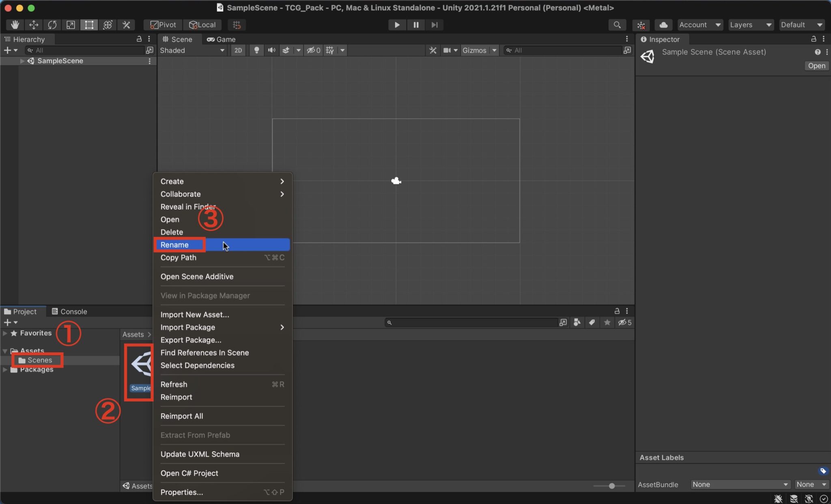Select the Rotate tool
Image resolution: width=831 pixels, height=504 pixels.
[52, 25]
